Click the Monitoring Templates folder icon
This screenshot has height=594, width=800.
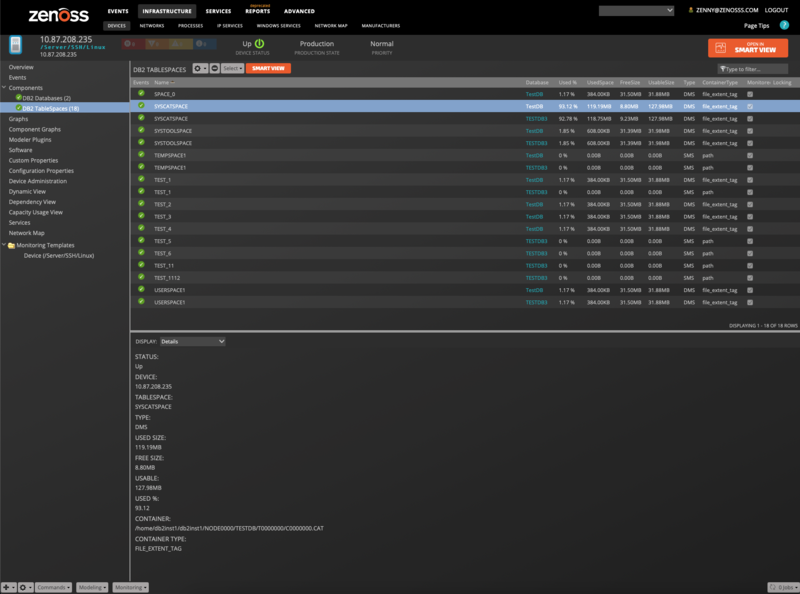pos(11,245)
